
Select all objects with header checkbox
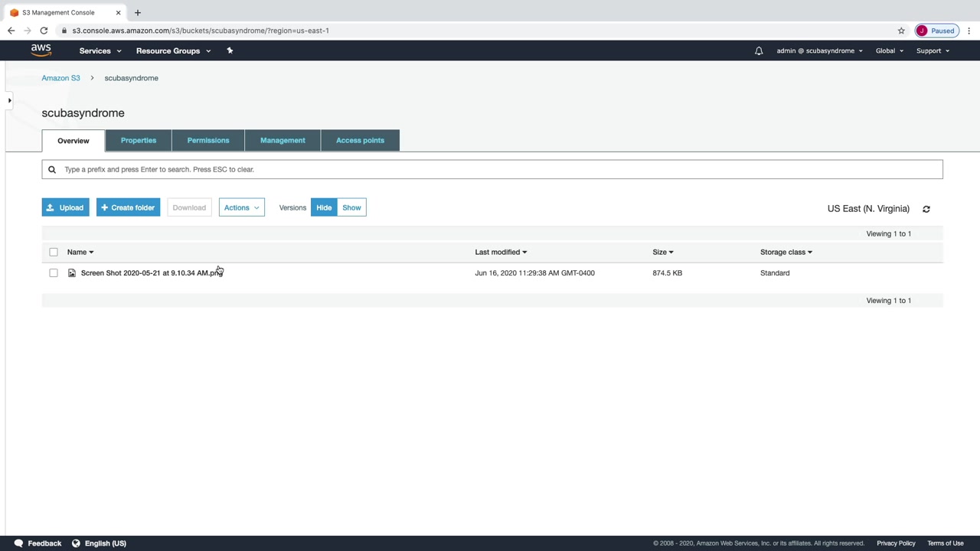pos(54,252)
